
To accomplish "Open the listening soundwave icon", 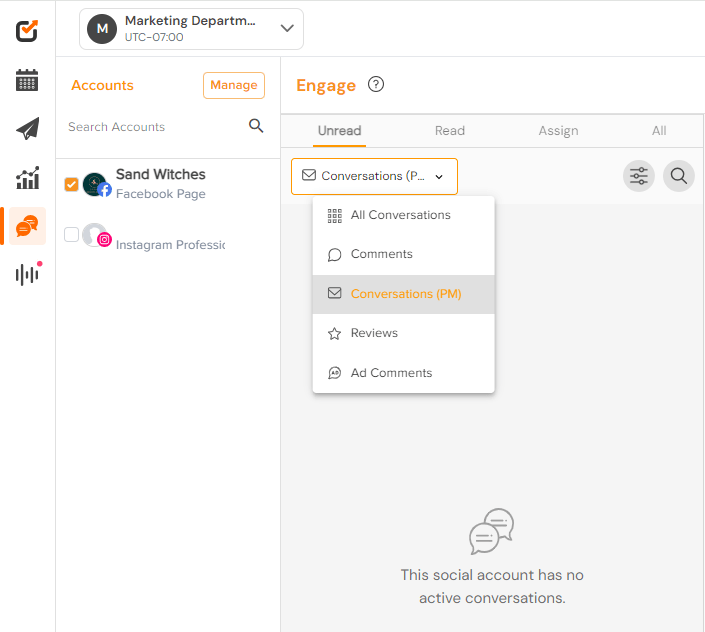I will tap(28, 274).
